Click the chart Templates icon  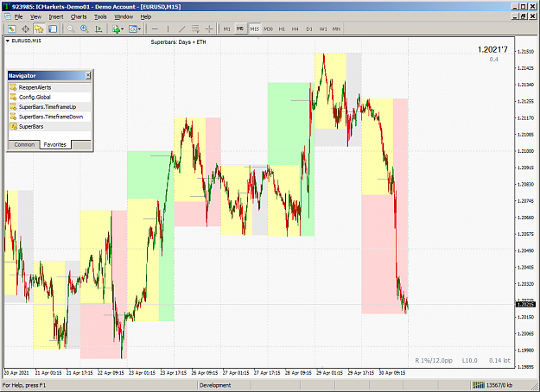(x=133, y=28)
